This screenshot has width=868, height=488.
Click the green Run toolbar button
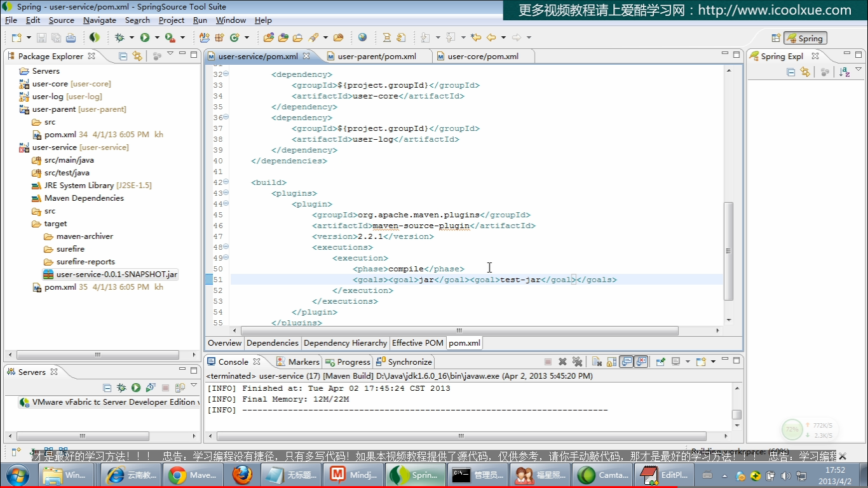145,38
